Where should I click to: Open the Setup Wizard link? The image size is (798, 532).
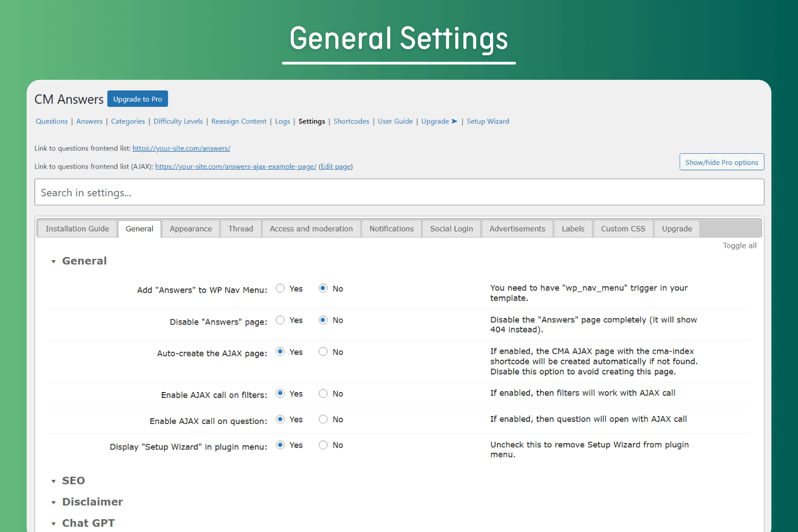[x=488, y=121]
